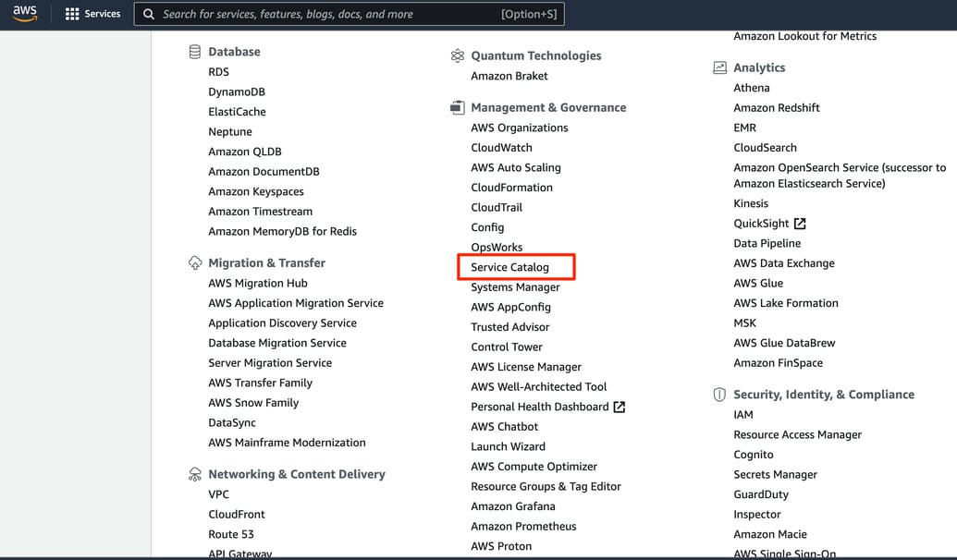The height and width of the screenshot is (560, 957).
Task: Open Service Catalog
Action: (x=516, y=266)
